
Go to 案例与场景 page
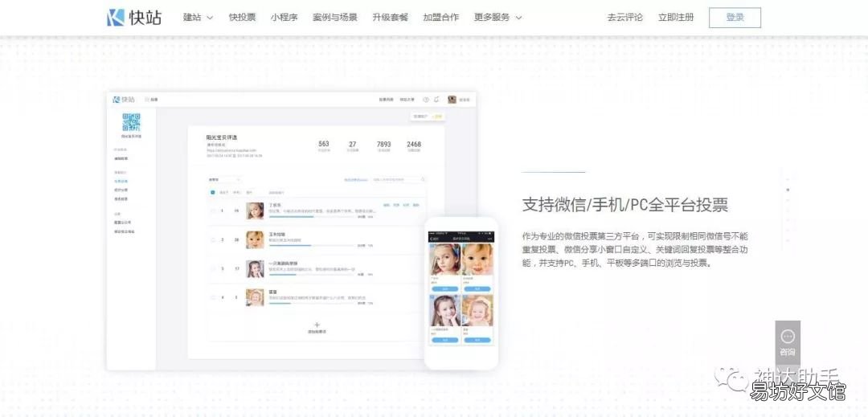tap(335, 17)
